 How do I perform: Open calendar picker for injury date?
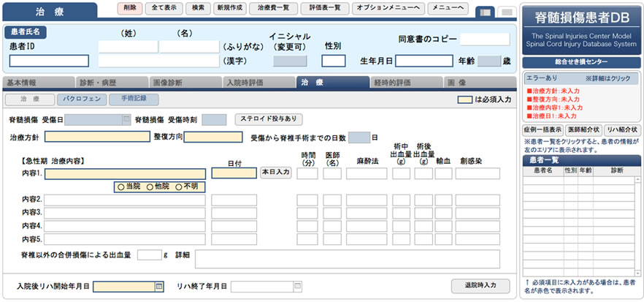click(126, 119)
